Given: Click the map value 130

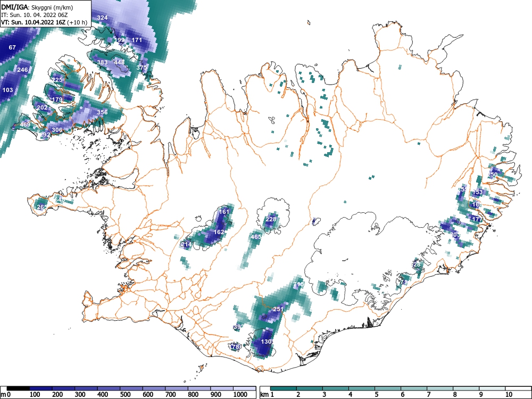Looking at the screenshot, I should pos(267,342).
